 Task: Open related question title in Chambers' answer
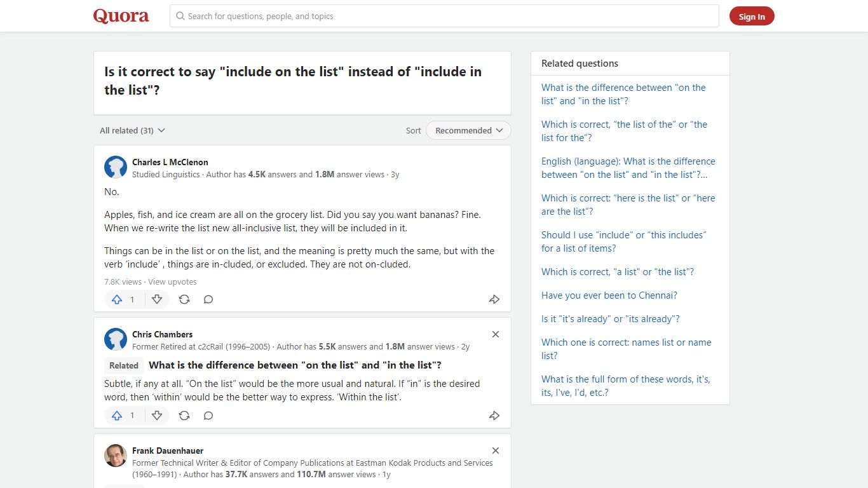pyautogui.click(x=295, y=365)
